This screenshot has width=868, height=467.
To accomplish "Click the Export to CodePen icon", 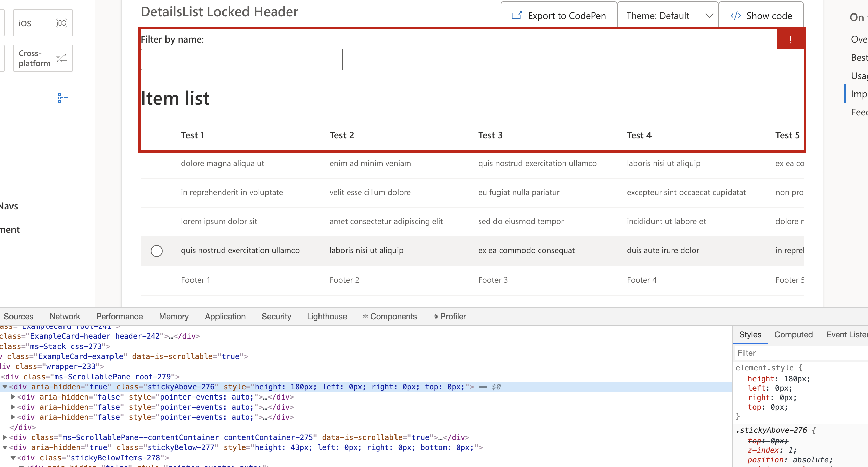I will pos(517,16).
